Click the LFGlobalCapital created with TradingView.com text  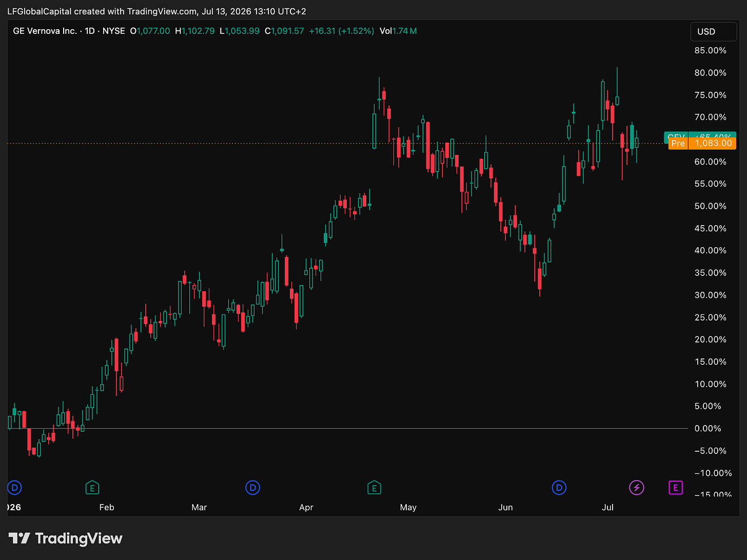click(102, 11)
